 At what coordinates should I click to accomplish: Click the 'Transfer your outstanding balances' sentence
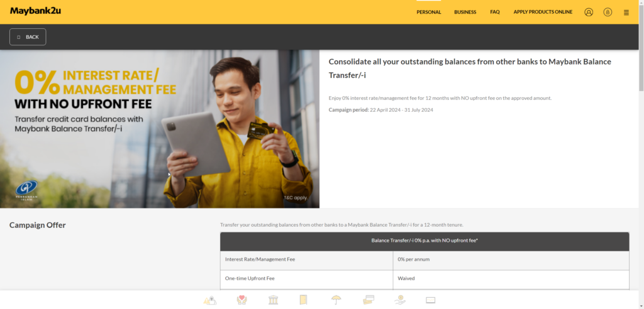[x=341, y=225]
